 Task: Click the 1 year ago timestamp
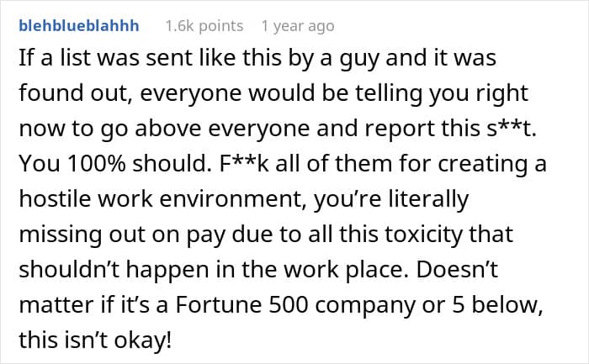click(298, 26)
